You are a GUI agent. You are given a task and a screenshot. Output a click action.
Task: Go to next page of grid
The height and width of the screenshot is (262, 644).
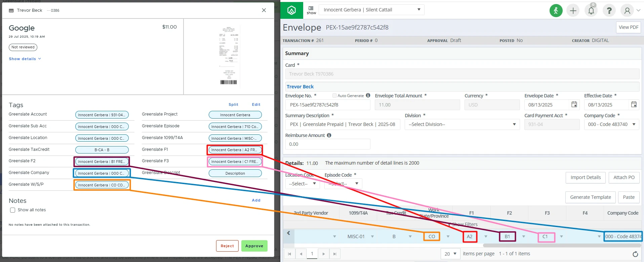[323, 254]
